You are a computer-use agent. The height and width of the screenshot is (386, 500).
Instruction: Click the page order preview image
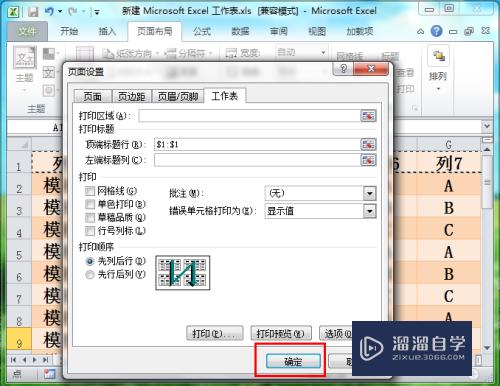click(183, 273)
